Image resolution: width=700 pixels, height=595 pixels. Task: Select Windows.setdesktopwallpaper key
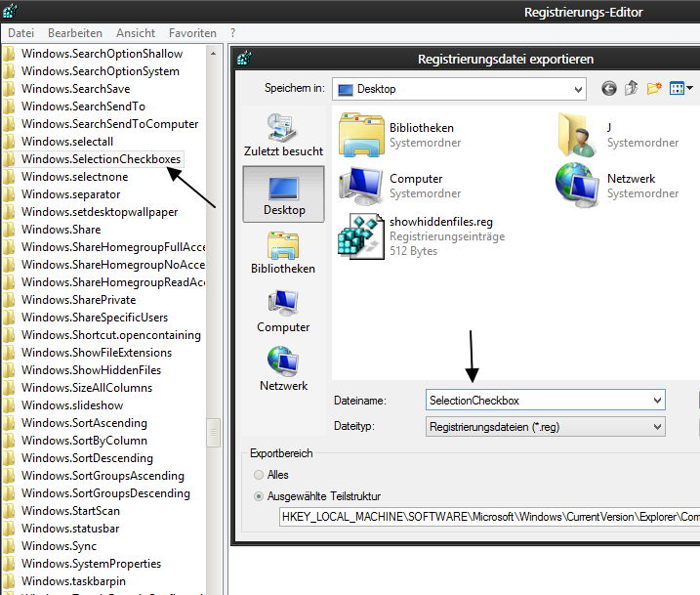point(100,212)
